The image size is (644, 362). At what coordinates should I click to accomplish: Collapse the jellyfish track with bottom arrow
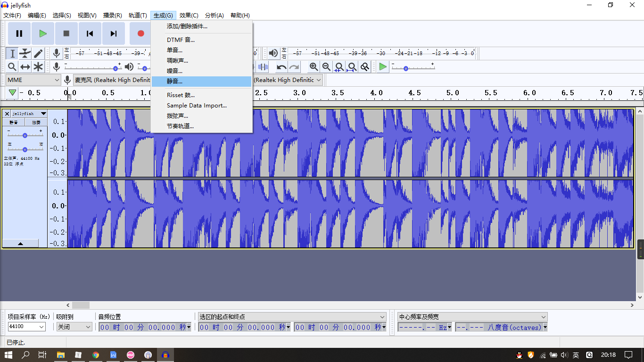20,244
